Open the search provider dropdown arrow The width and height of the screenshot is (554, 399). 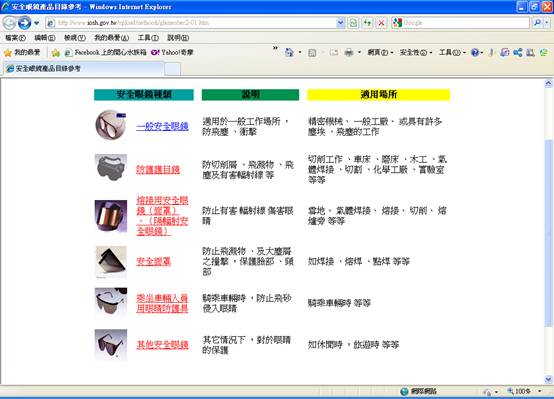[x=547, y=23]
